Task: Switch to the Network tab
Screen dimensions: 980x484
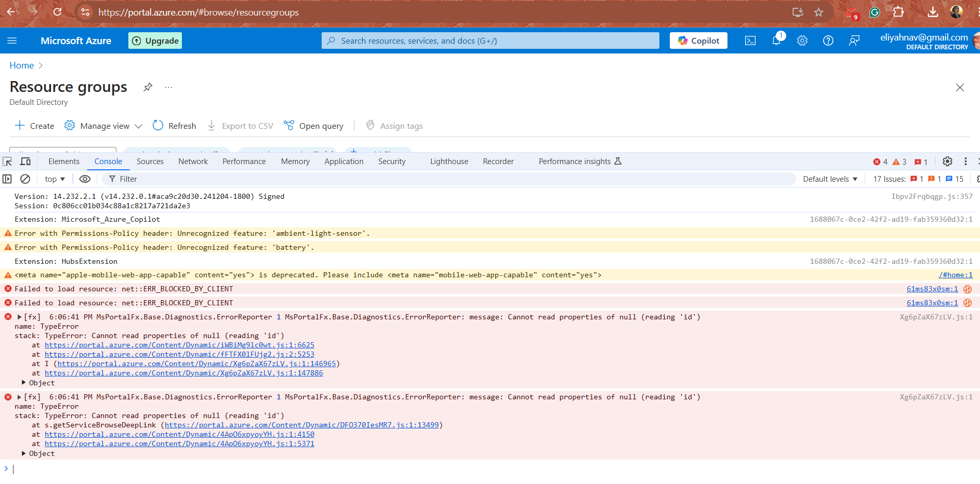Action: 193,162
